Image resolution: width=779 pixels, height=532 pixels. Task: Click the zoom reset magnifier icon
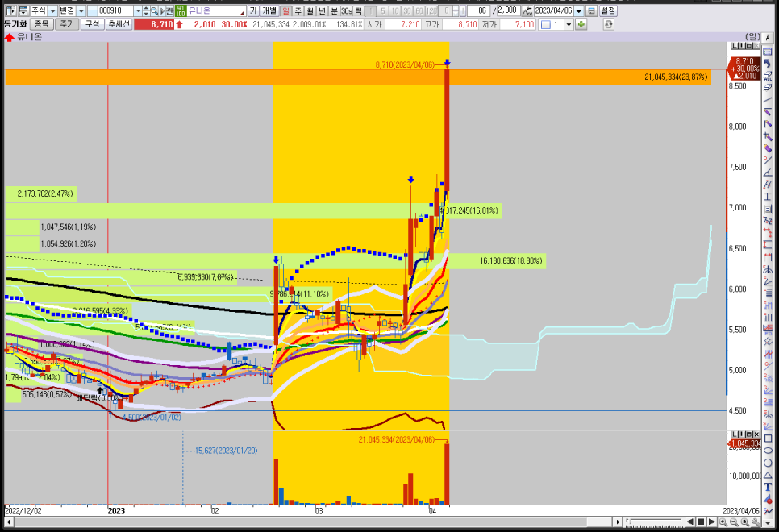point(744,522)
